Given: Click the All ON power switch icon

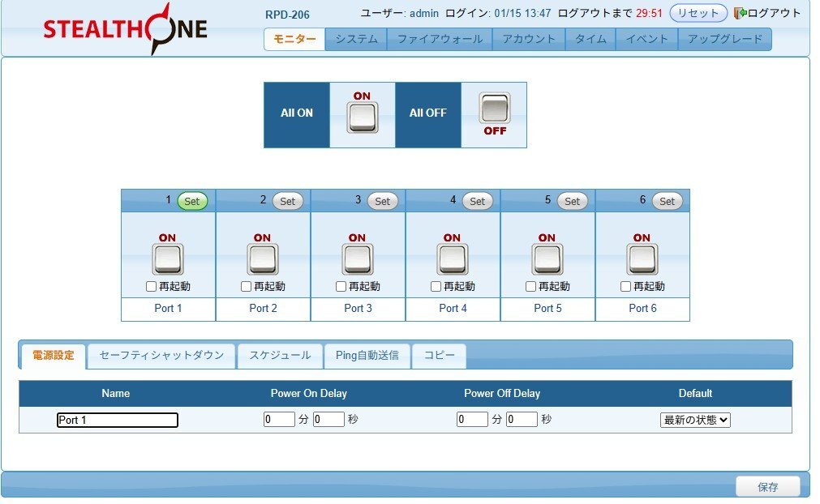Looking at the screenshot, I should point(363,117).
